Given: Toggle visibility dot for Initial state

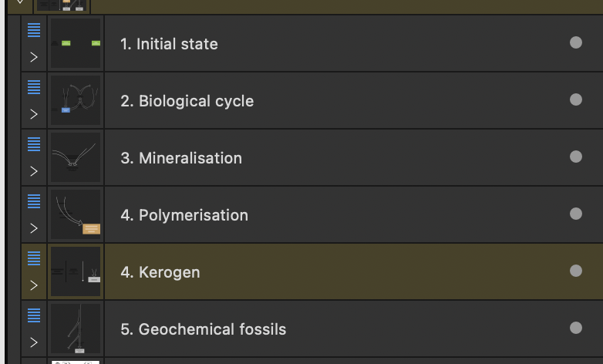Looking at the screenshot, I should coord(575,42).
